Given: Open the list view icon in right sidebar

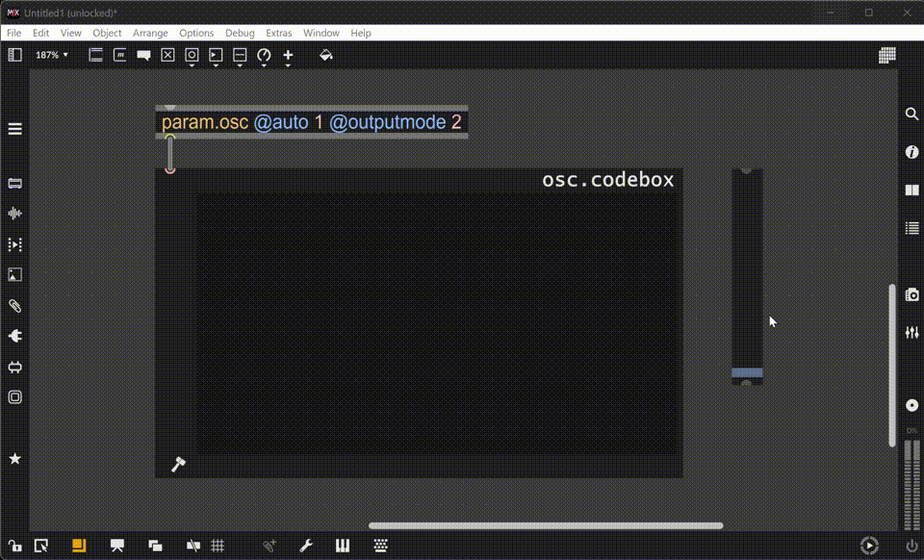Looking at the screenshot, I should (911, 228).
